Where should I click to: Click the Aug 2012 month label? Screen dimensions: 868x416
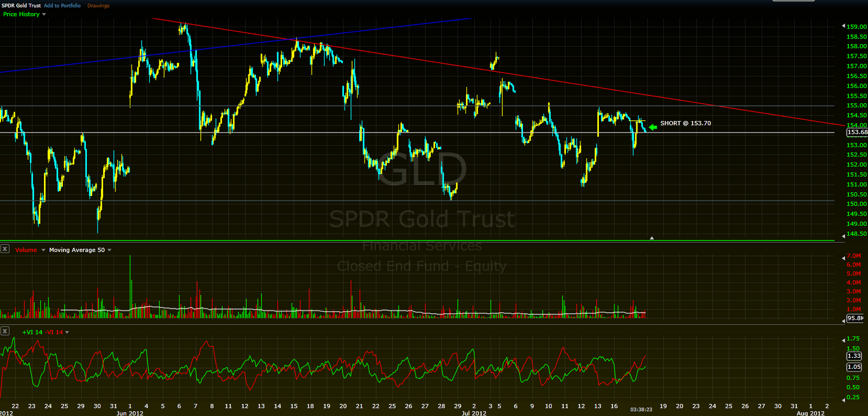[x=810, y=413]
